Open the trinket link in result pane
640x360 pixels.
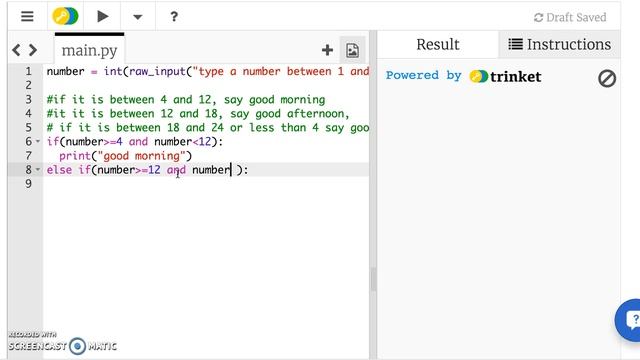(x=505, y=76)
